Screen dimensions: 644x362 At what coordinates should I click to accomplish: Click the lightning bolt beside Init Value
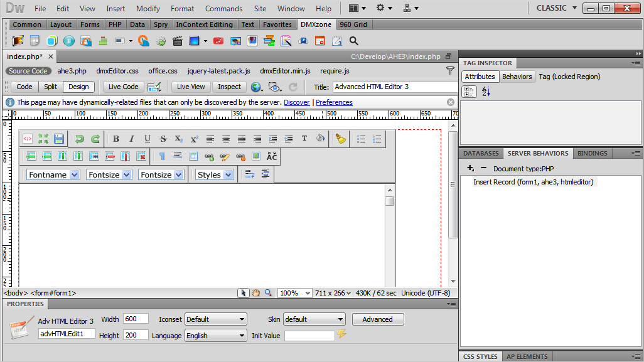click(x=341, y=334)
